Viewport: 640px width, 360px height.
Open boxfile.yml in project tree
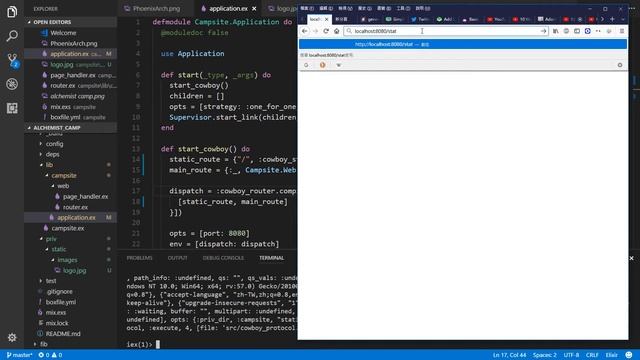coord(60,302)
